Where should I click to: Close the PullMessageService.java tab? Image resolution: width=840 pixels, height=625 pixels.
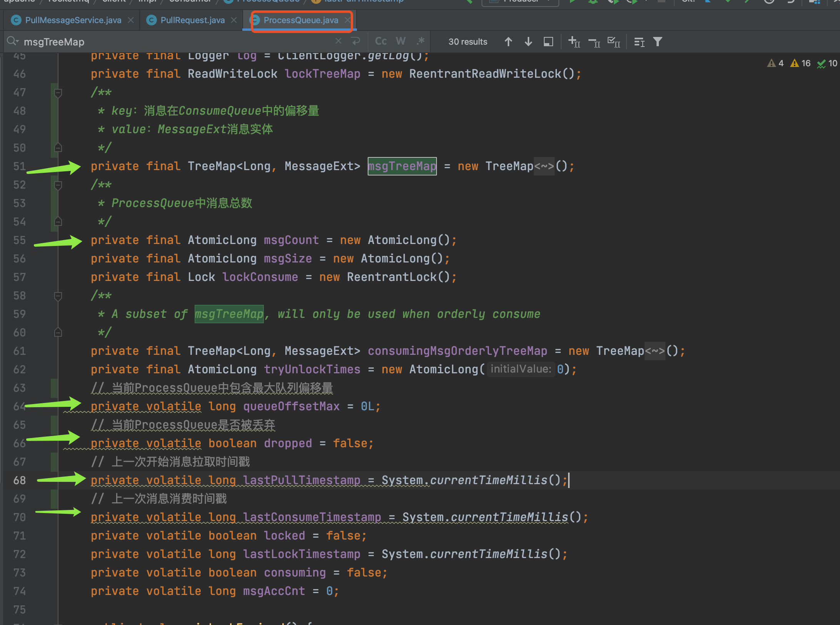(x=131, y=20)
